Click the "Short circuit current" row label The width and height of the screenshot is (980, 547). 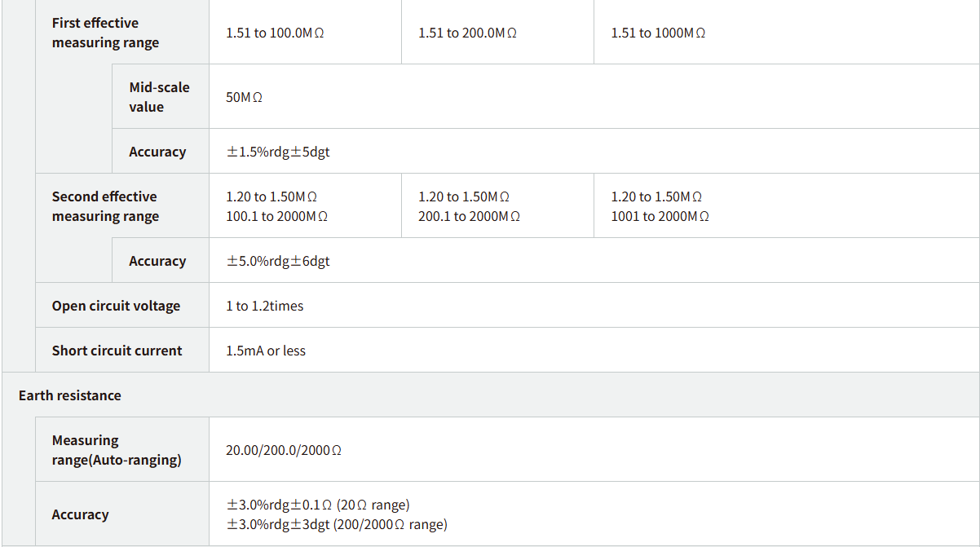point(117,351)
